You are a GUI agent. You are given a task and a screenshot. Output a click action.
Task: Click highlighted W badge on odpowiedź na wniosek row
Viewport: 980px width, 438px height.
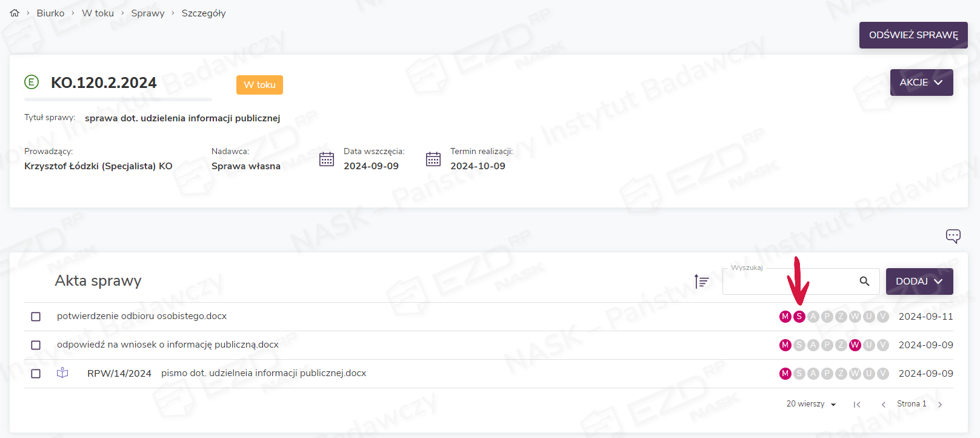pos(855,345)
